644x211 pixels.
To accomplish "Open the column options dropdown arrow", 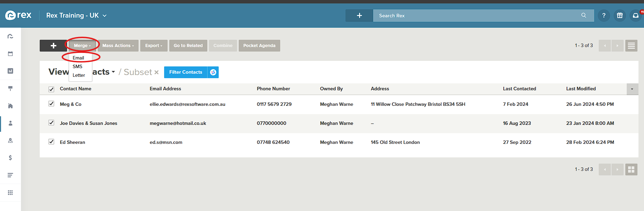I will point(632,89).
